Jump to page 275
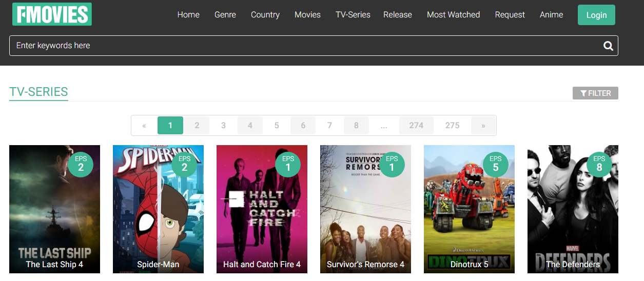The height and width of the screenshot is (281, 644). point(453,125)
